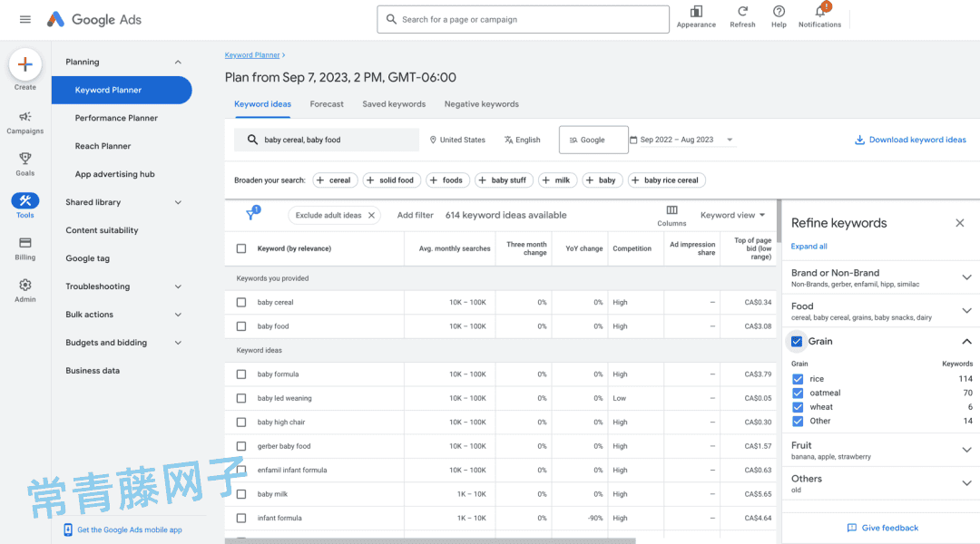This screenshot has height=544, width=980.
Task: Sort by Avg. monthly searches column
Action: 455,248
